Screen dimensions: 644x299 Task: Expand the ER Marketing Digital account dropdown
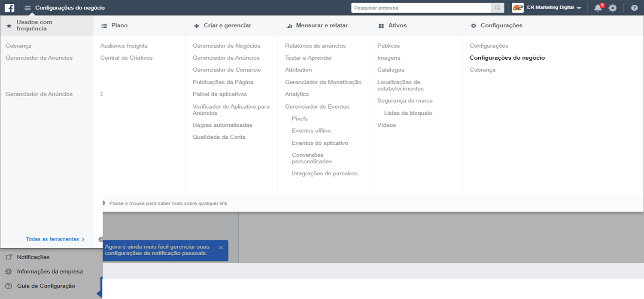click(579, 8)
